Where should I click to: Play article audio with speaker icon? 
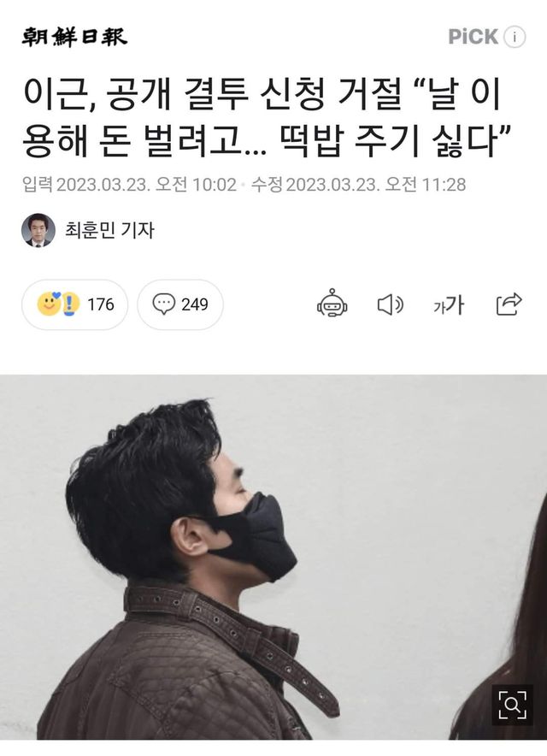point(390,304)
